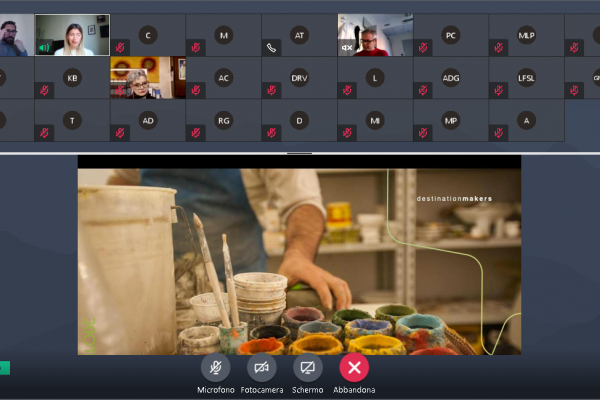Select participant tile C
Image resolution: width=600 pixels, height=400 pixels.
[148, 35]
